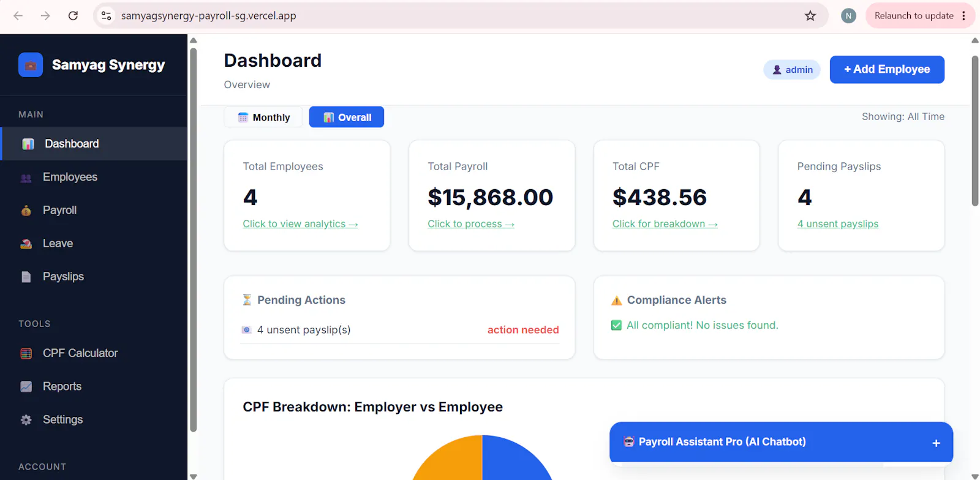Click the Settings gear icon
This screenshot has width=980, height=480.
tap(26, 419)
